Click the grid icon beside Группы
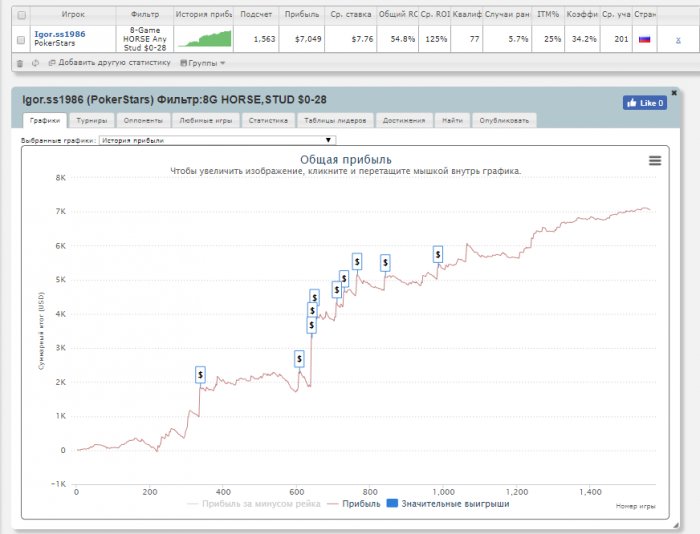This screenshot has width=700, height=534. 183,63
